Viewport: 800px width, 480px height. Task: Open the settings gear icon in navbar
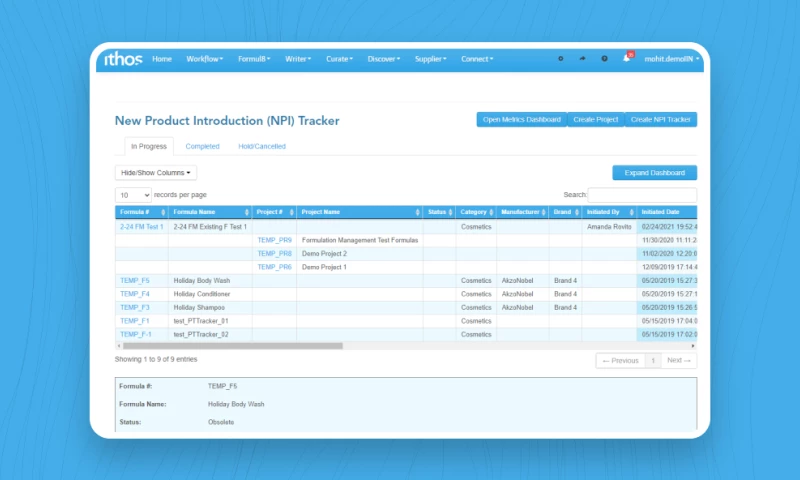tap(560, 59)
